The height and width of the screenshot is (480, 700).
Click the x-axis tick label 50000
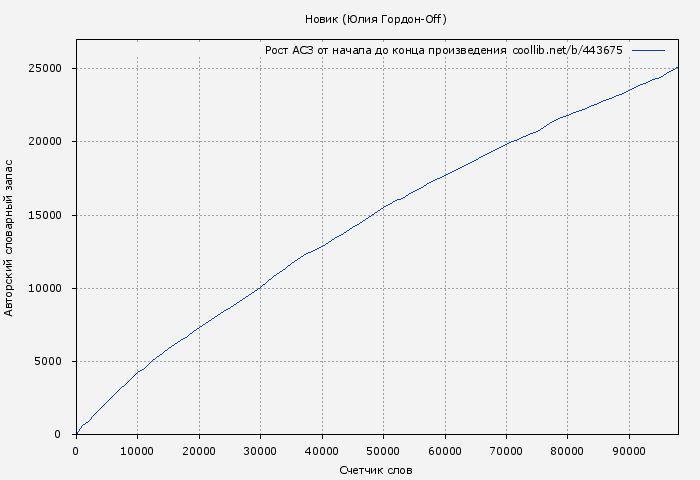pyautogui.click(x=383, y=451)
